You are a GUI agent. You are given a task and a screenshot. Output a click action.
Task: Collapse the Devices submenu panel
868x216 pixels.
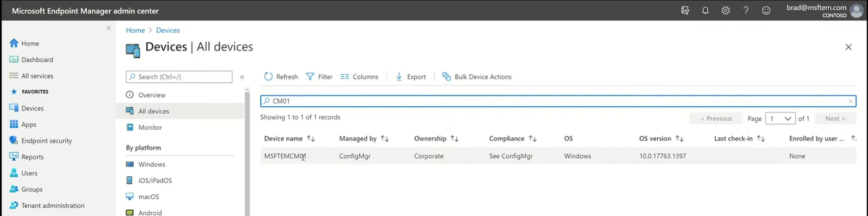point(242,77)
